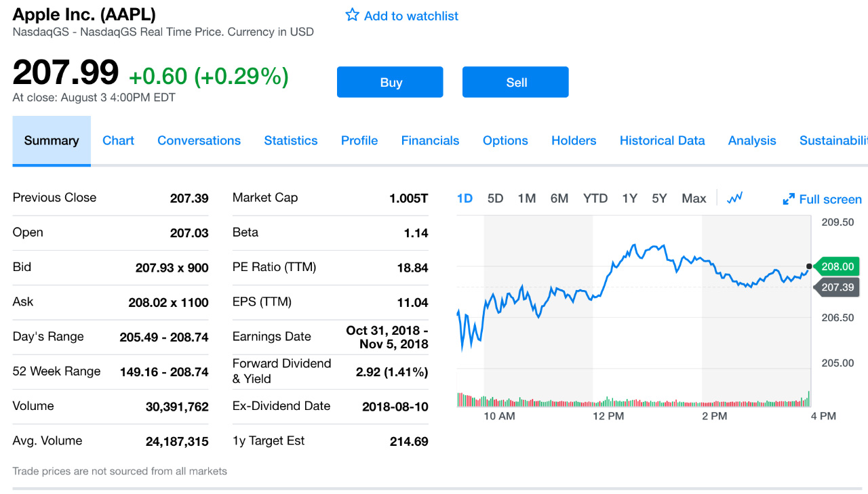Click the green 208.00 price marker
868x494 pixels.
pos(836,266)
